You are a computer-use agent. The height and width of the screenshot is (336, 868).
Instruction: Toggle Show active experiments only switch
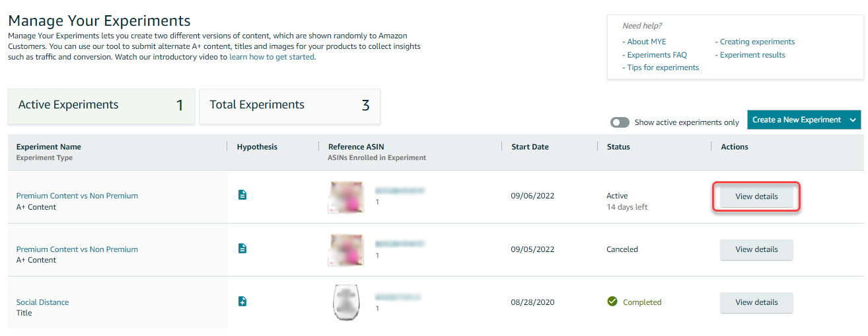pos(620,122)
